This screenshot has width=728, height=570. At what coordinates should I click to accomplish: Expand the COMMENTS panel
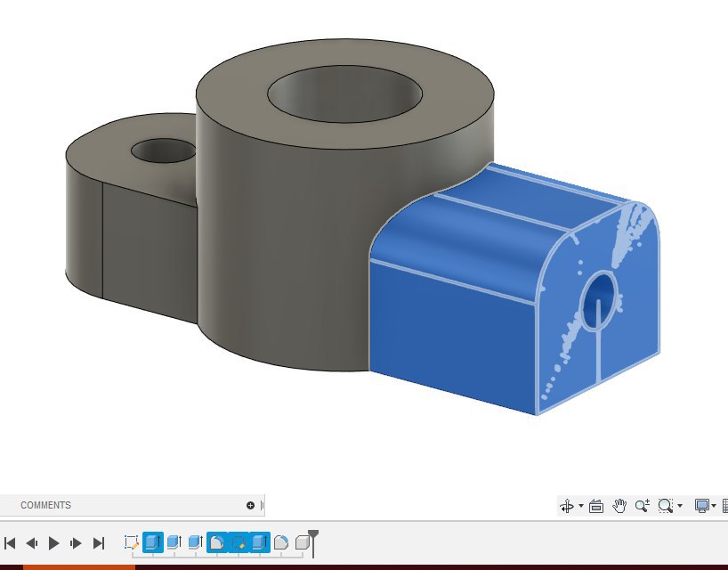click(45, 505)
